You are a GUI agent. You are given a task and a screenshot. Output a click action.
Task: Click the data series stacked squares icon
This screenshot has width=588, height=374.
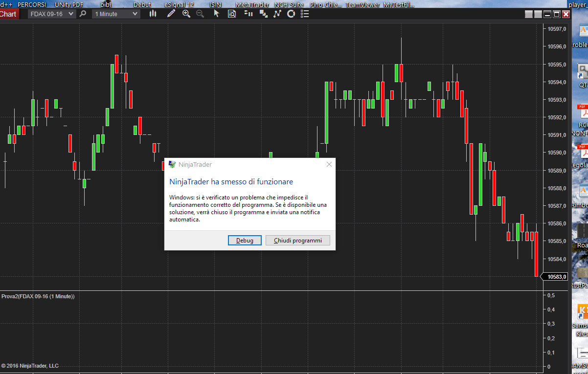click(264, 14)
